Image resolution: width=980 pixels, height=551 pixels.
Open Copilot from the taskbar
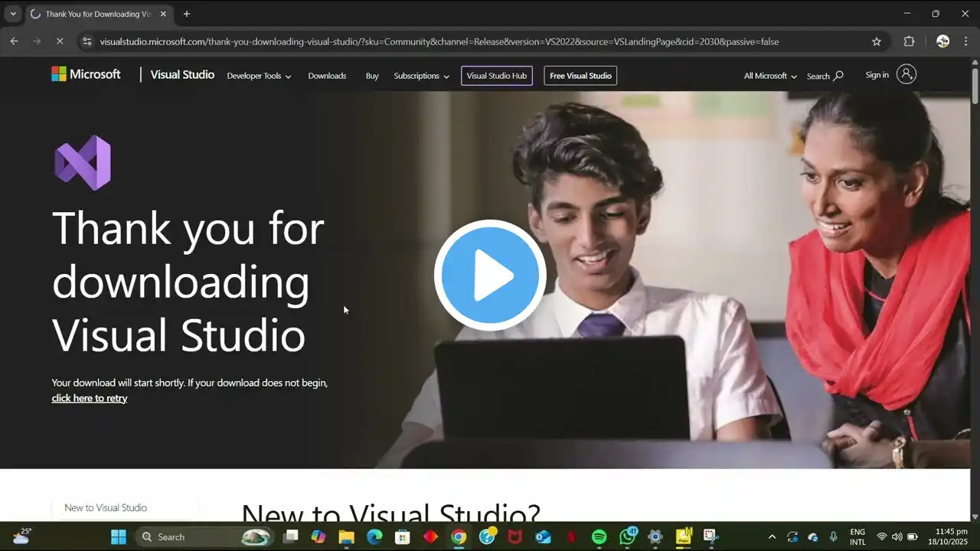318,536
